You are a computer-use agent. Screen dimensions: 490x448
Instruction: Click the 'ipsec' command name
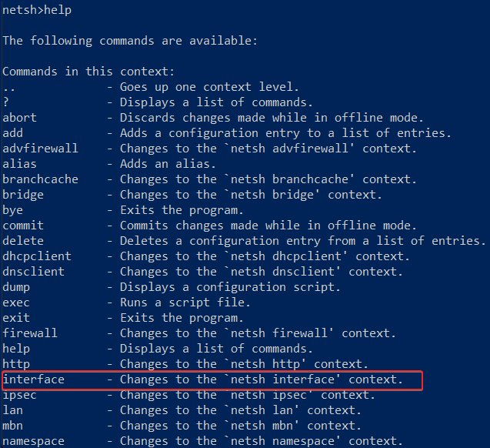[x=20, y=395]
